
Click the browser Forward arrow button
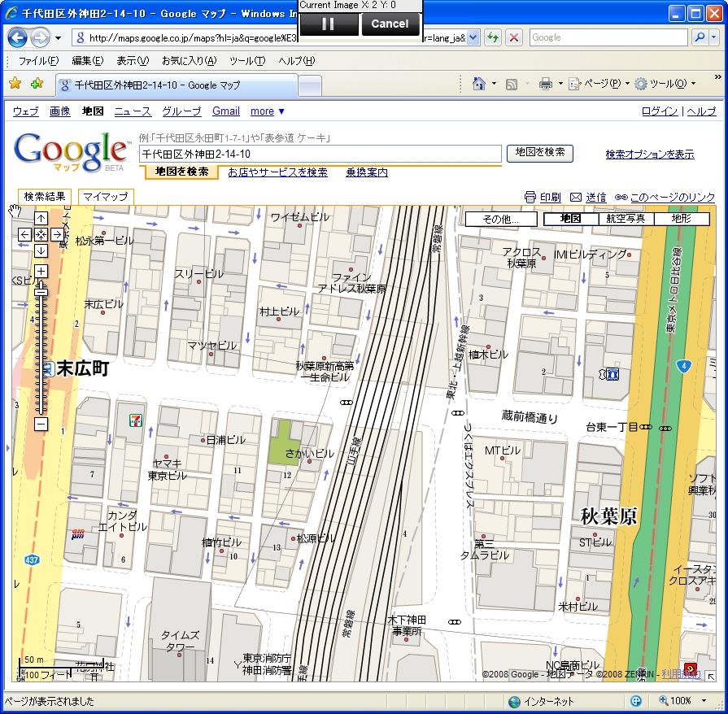[x=41, y=37]
